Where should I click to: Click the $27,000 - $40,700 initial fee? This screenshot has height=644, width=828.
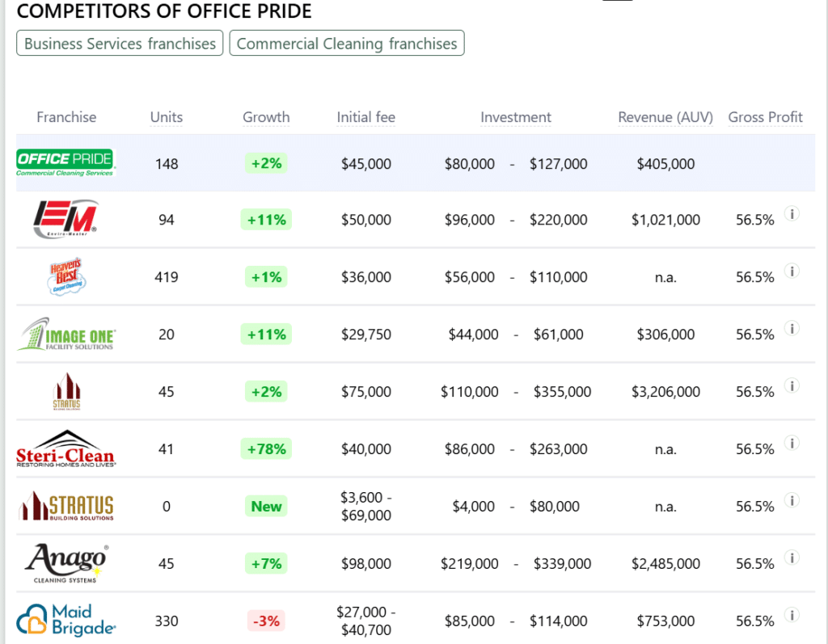(366, 621)
